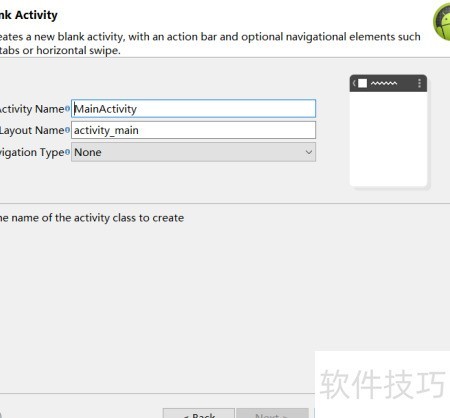Focus the Activity Name field containing MainActivity
Viewport: 450px width, 418px height.
point(193,108)
